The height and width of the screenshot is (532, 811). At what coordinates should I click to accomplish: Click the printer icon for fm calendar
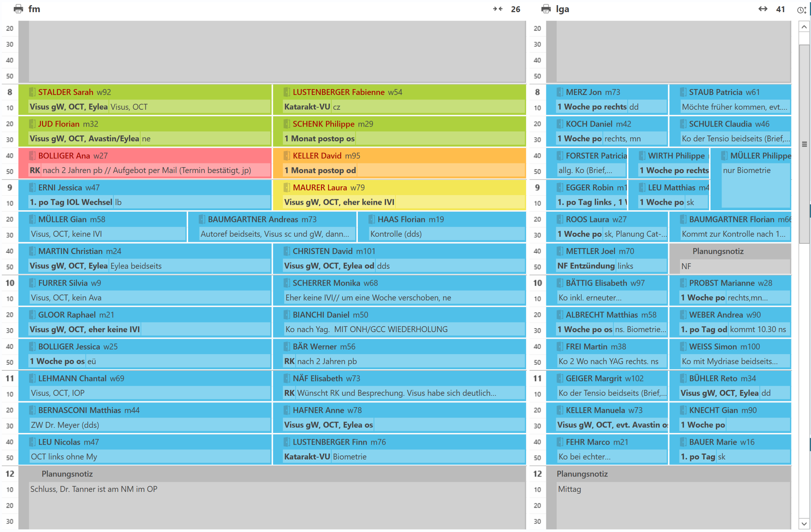click(x=18, y=9)
